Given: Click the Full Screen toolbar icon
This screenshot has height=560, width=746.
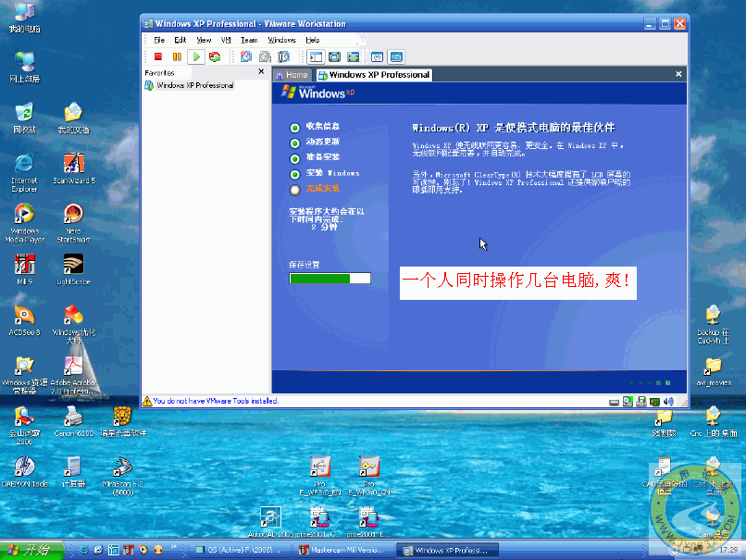Looking at the screenshot, I should click(x=334, y=57).
